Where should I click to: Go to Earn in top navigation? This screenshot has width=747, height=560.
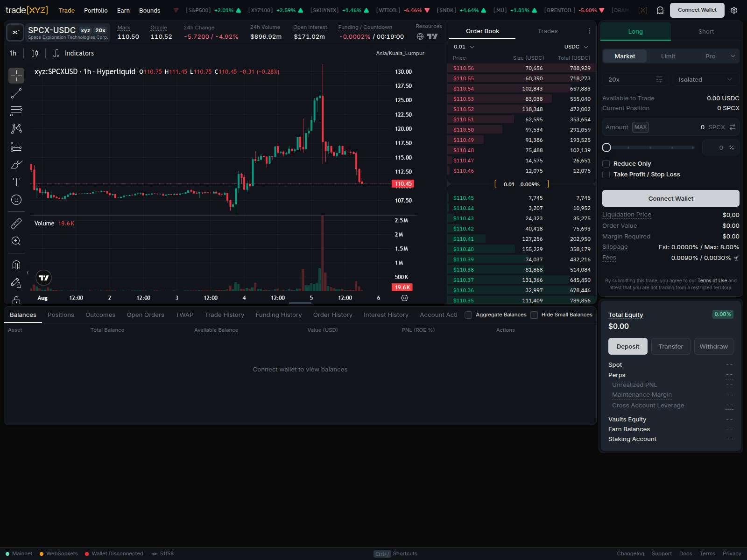pyautogui.click(x=123, y=10)
